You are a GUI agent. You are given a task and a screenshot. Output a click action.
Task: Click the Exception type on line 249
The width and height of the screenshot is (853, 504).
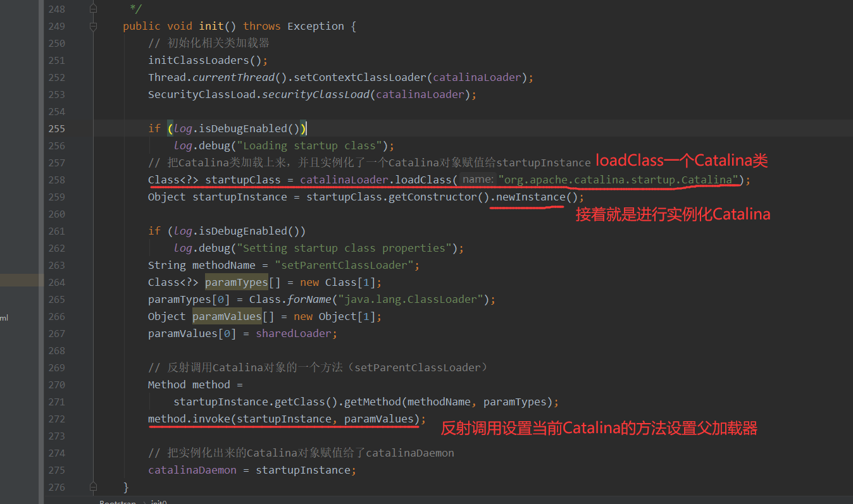316,26
